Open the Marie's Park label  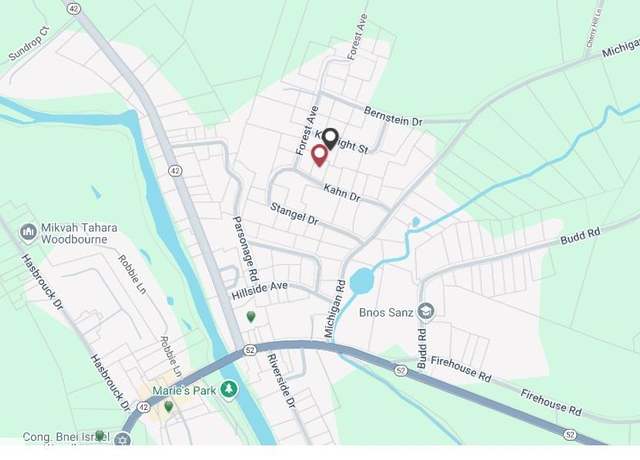tap(184, 391)
